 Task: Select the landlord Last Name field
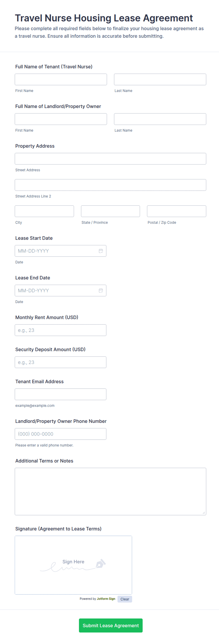coord(160,119)
